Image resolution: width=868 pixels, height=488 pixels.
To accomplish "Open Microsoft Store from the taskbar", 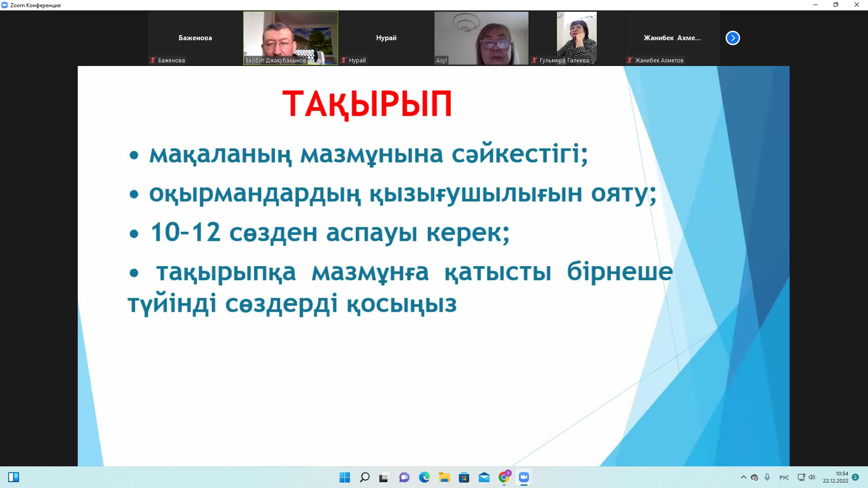I will [x=464, y=477].
